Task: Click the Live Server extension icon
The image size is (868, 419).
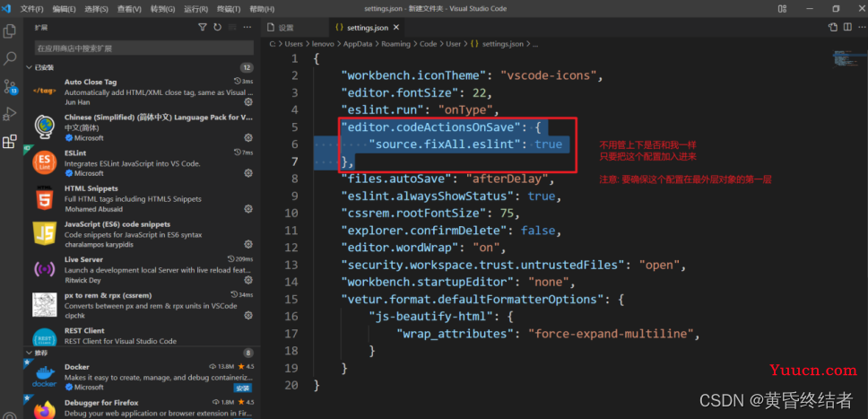Action: tap(44, 270)
